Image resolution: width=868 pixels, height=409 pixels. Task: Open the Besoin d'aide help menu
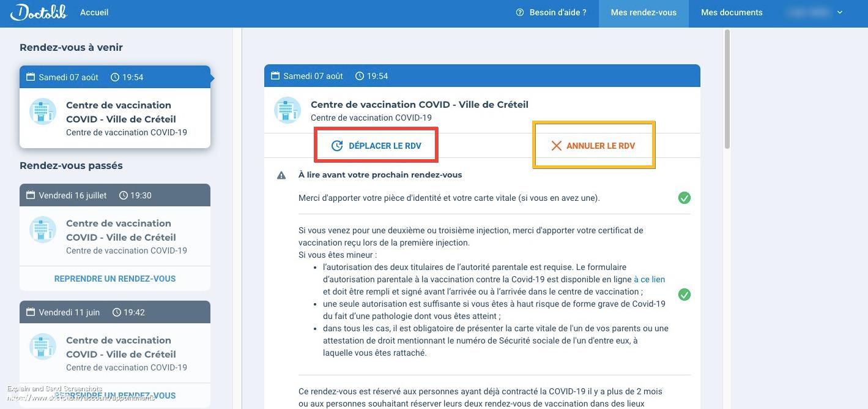(x=551, y=12)
